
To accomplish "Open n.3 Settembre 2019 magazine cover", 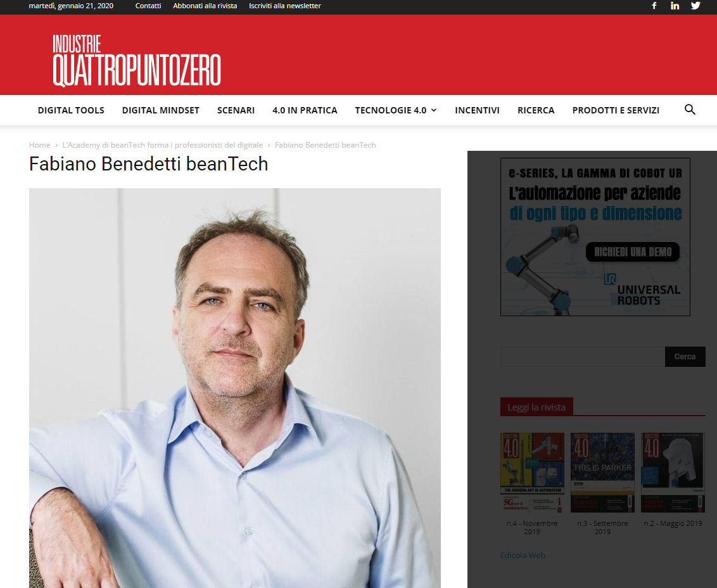I will coord(602,472).
